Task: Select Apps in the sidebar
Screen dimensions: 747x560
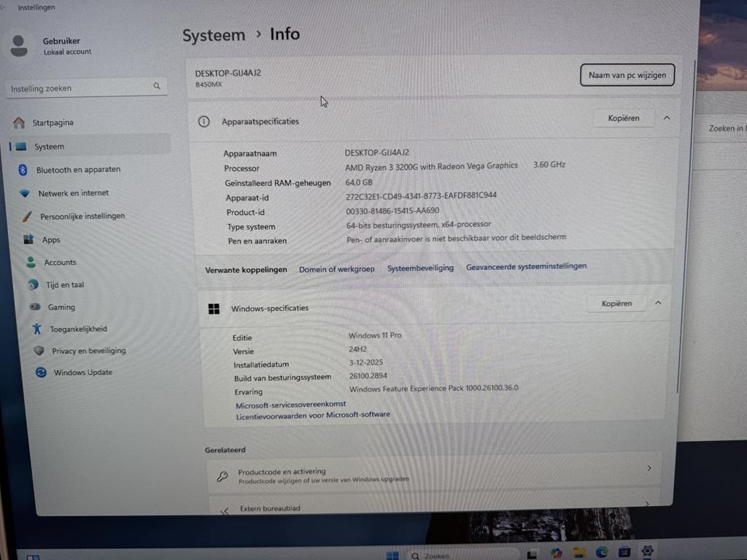Action: click(51, 240)
